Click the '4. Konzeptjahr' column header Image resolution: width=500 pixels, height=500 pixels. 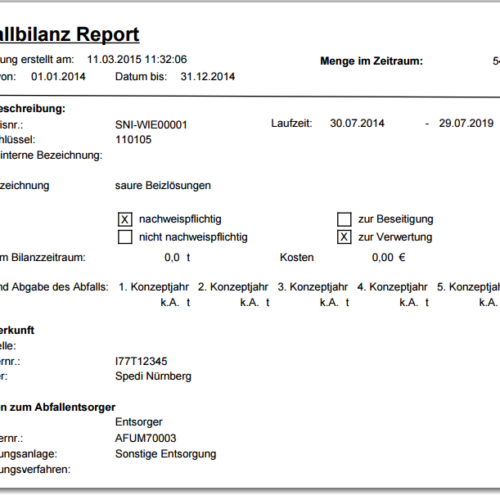click(x=392, y=287)
